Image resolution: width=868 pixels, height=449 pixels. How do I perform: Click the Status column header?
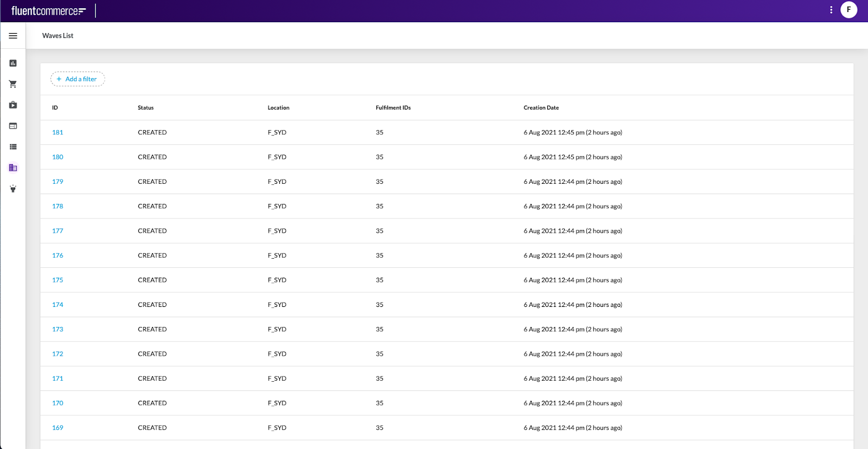coord(145,108)
